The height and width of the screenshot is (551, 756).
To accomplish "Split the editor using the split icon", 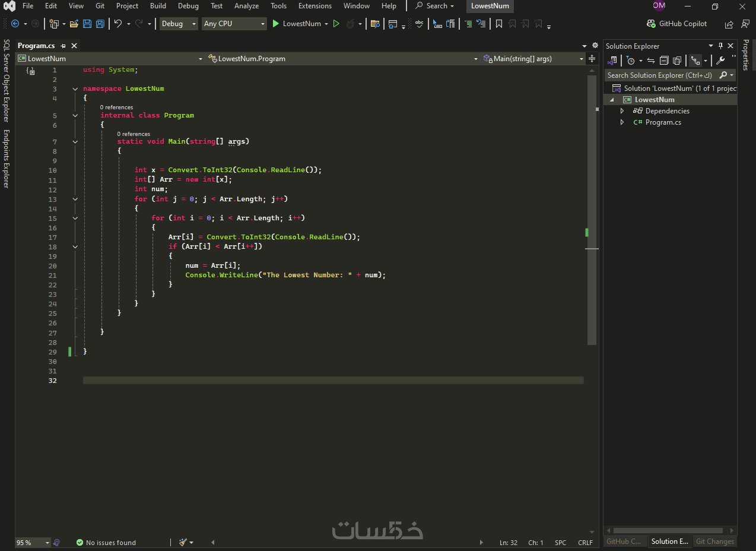I will pos(592,59).
